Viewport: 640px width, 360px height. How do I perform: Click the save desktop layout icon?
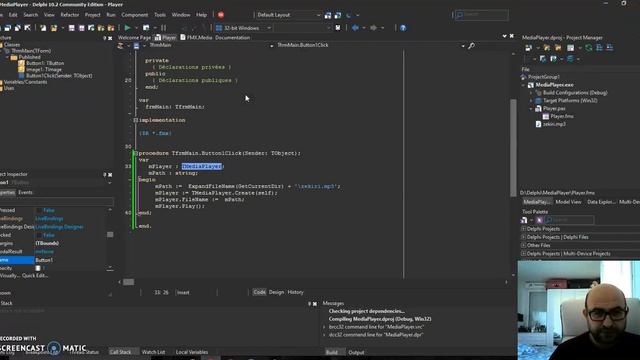pos(328,15)
